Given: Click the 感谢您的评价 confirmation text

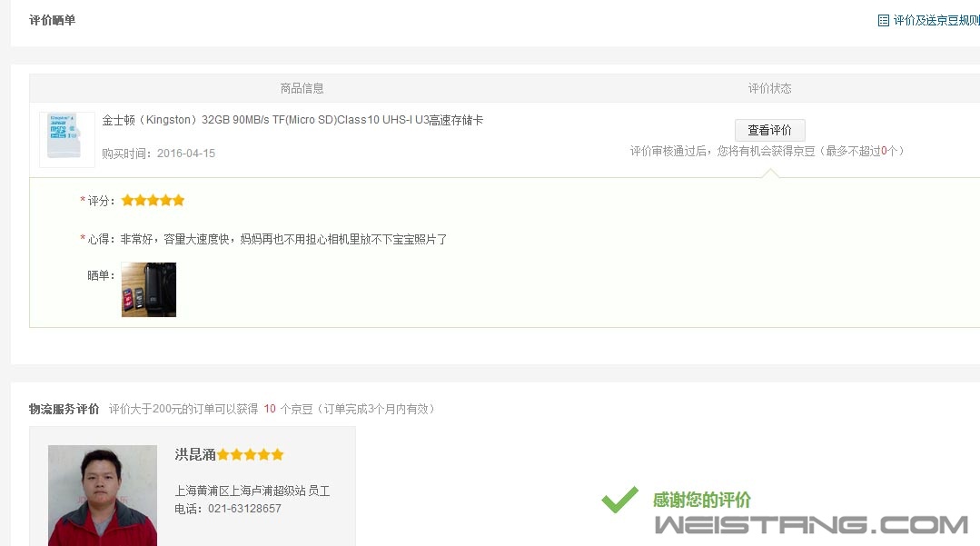Looking at the screenshot, I should (702, 500).
